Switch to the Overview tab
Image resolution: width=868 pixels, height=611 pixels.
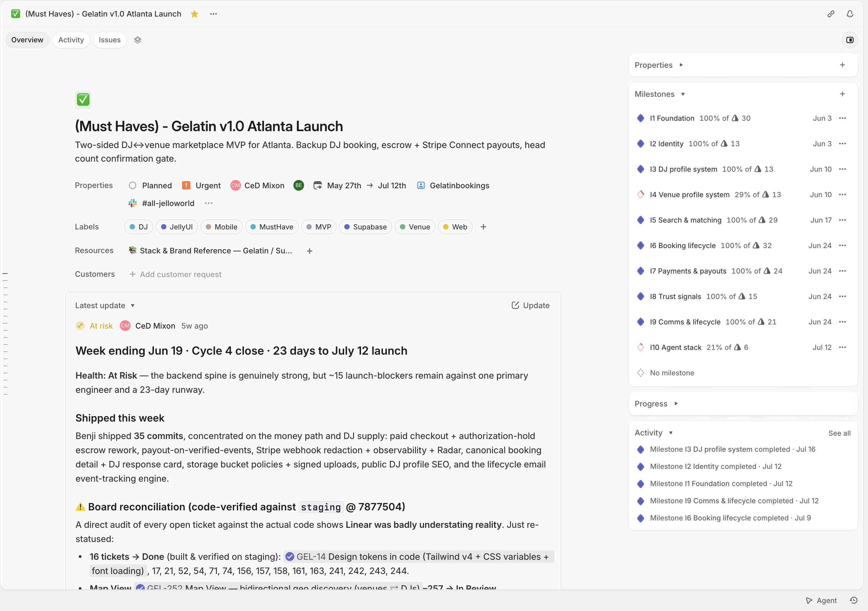27,40
